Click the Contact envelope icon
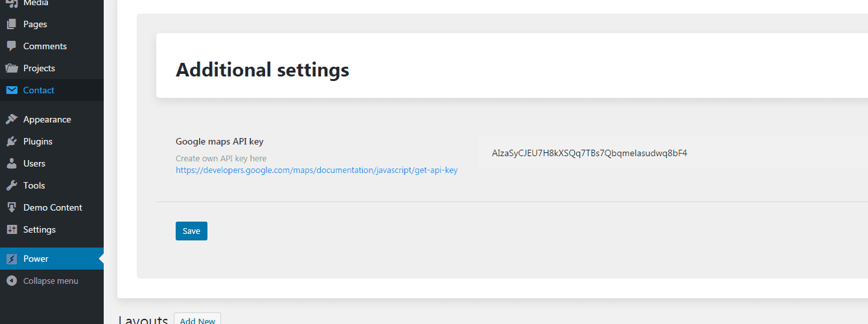Screen dimensions: 868x324 tap(11, 91)
